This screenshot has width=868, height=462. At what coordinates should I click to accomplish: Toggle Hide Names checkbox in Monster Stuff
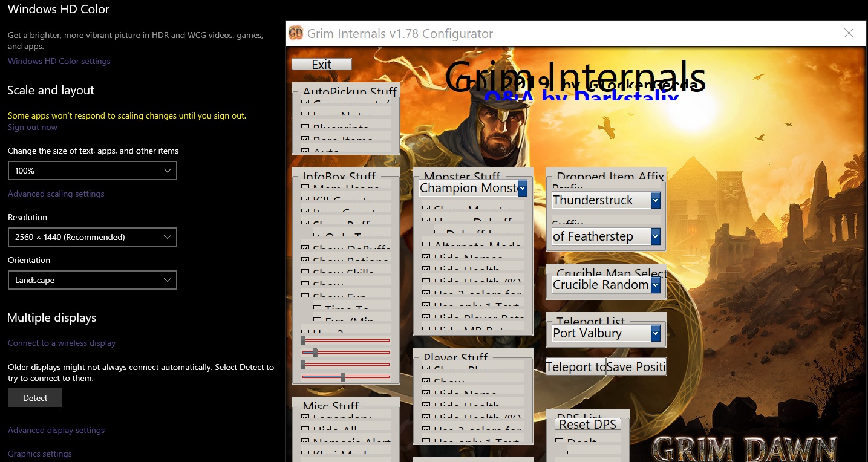tap(426, 257)
